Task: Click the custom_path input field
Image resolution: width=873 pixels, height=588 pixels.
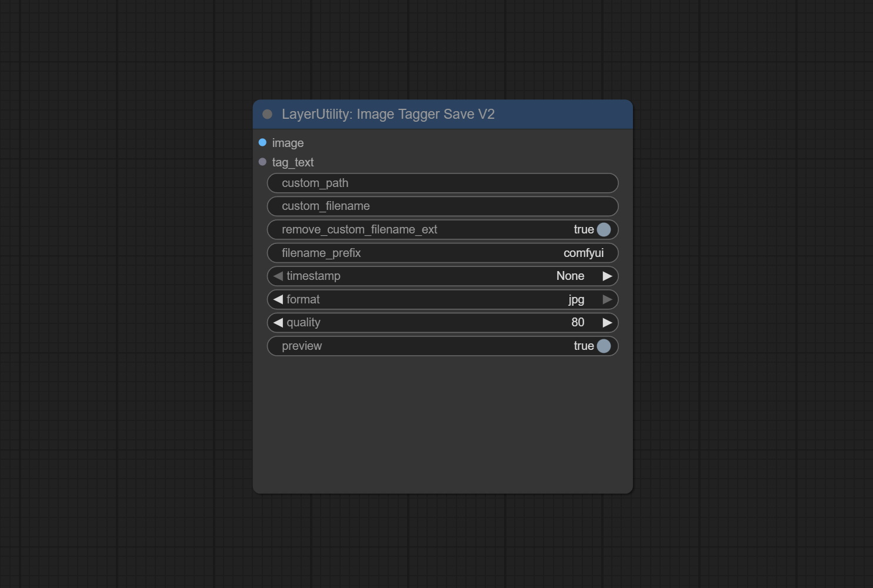Action: click(x=442, y=183)
